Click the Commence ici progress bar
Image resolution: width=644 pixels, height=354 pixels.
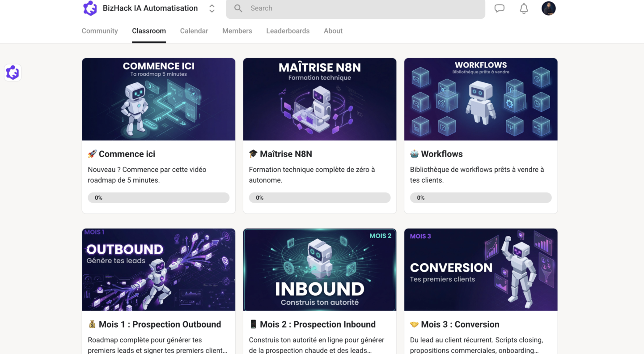click(x=159, y=198)
